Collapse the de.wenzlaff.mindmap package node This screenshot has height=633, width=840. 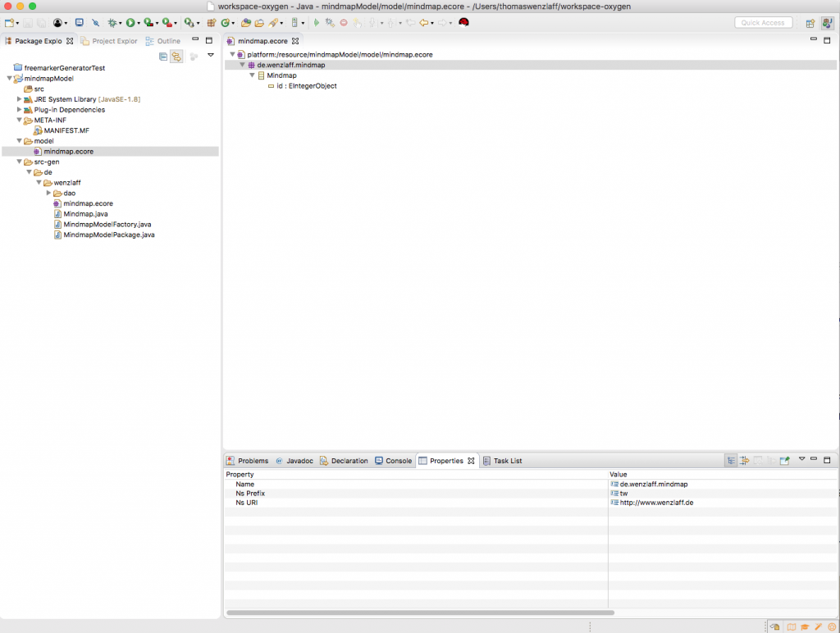[x=242, y=65]
